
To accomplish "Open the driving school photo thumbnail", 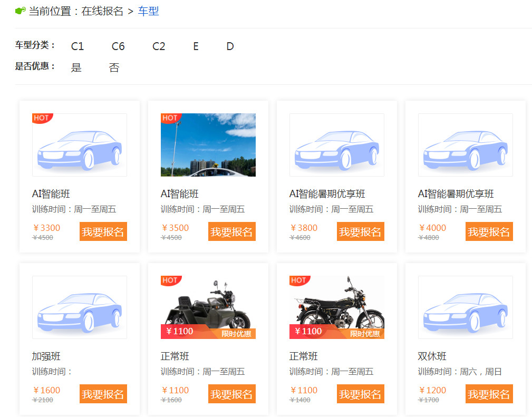I will 208,145.
